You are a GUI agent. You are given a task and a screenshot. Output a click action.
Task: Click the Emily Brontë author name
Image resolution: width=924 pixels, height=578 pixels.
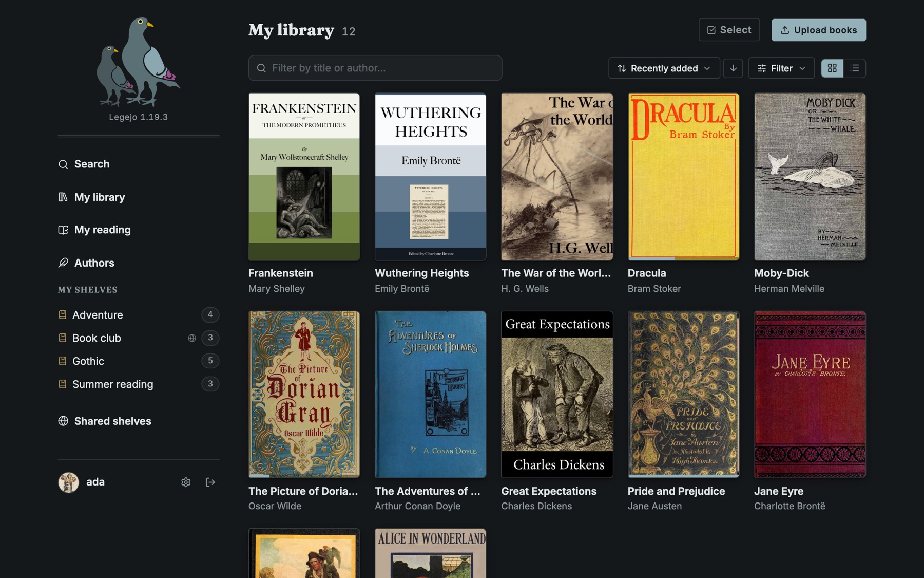(402, 289)
